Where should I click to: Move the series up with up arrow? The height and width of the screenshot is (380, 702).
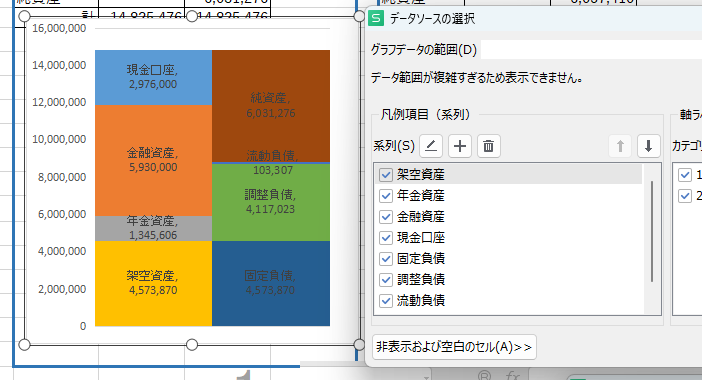[620, 146]
